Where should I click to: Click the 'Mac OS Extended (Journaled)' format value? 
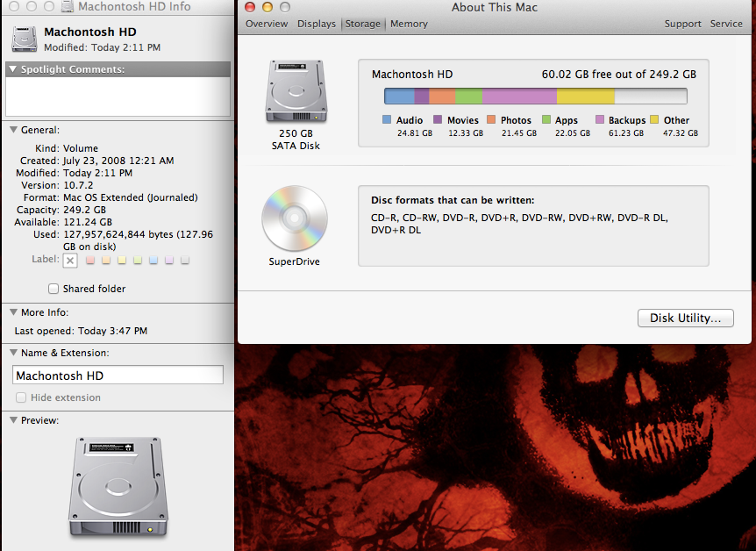[x=131, y=197]
